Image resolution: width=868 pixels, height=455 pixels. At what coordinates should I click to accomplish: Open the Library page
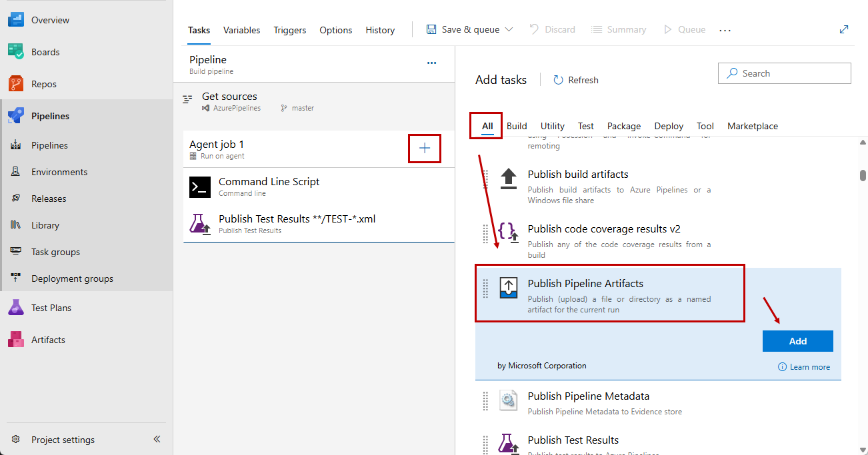(44, 225)
